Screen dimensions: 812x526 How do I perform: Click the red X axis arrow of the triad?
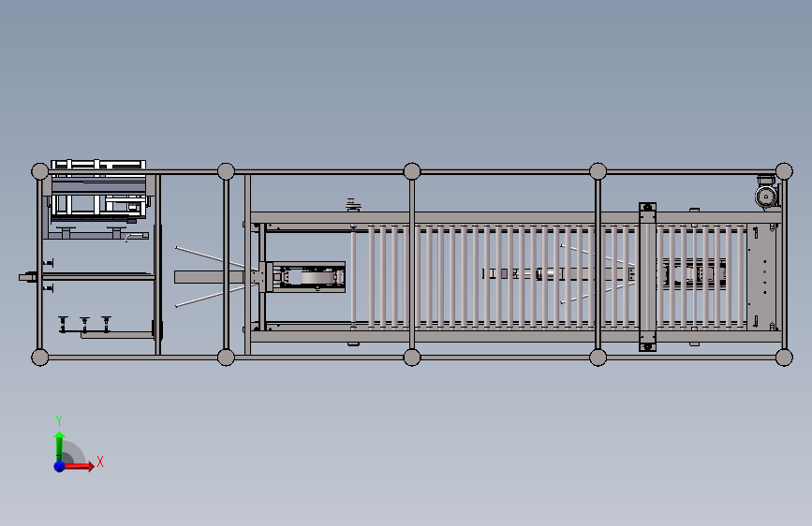pyautogui.click(x=78, y=466)
